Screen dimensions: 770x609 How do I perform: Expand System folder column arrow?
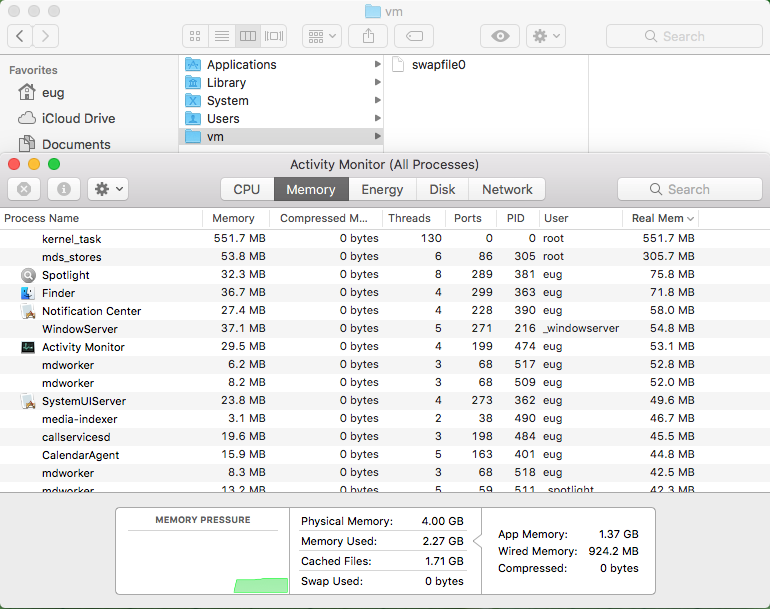(377, 100)
